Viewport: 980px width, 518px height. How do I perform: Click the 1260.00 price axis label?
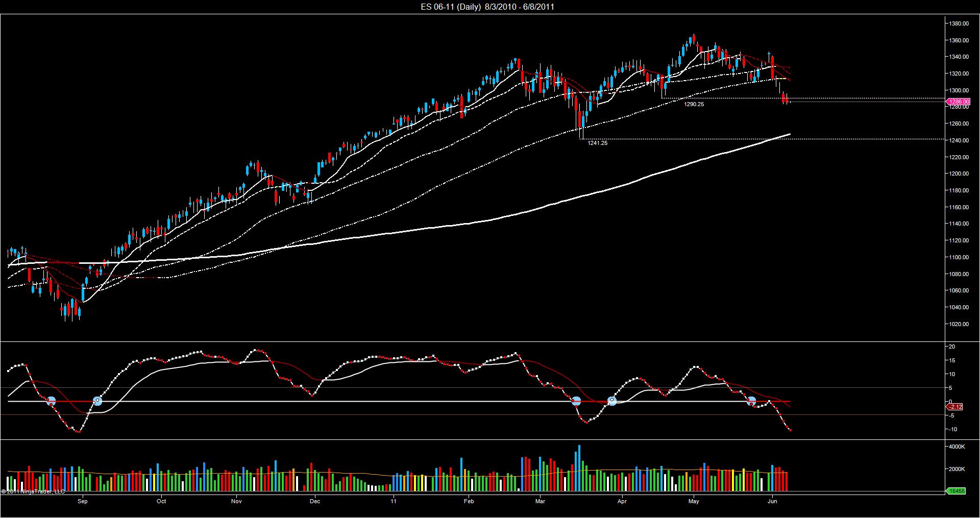(x=959, y=124)
